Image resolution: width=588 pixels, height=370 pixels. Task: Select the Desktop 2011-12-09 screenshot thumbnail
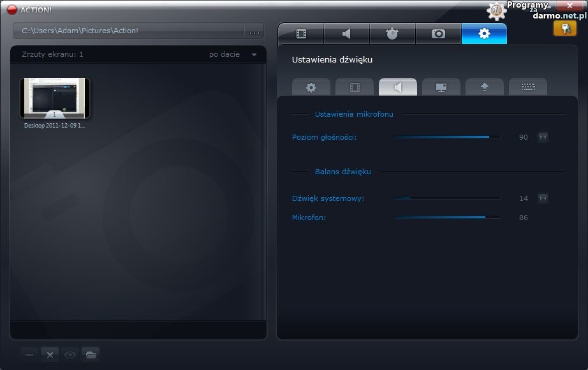tap(55, 98)
